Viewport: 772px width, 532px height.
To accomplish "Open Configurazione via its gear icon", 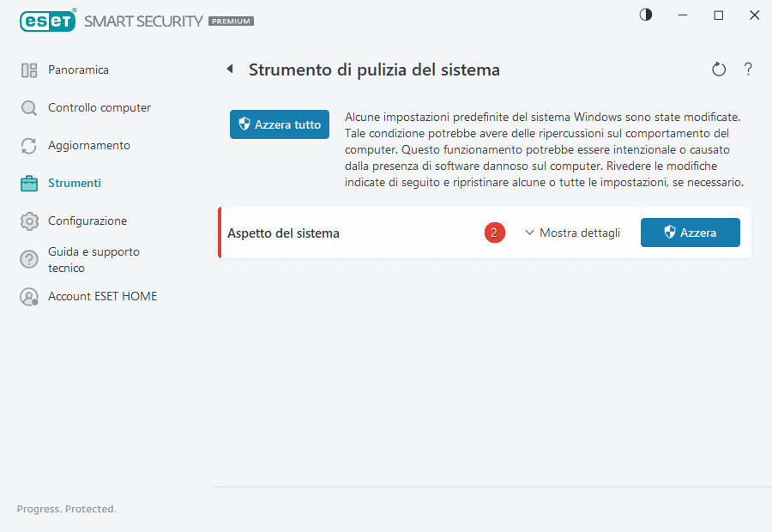I will pyautogui.click(x=30, y=221).
